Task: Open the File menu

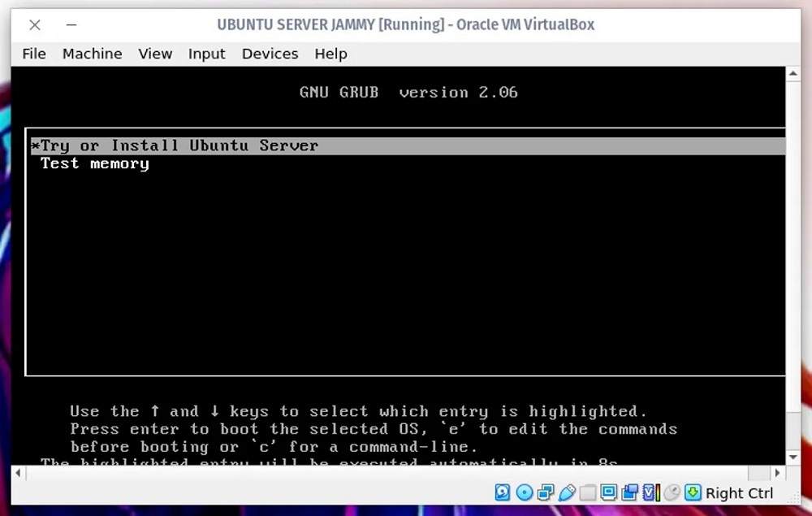Action: (34, 54)
